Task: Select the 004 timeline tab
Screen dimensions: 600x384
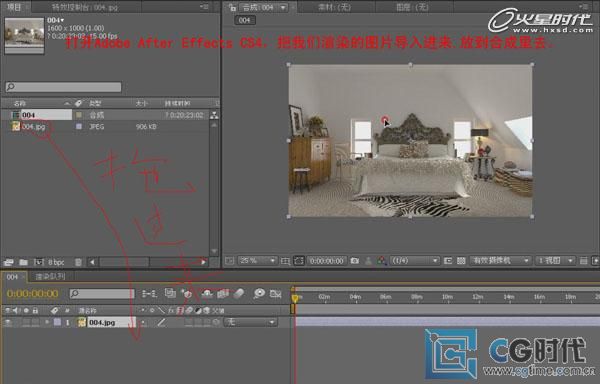Action: tap(12, 277)
